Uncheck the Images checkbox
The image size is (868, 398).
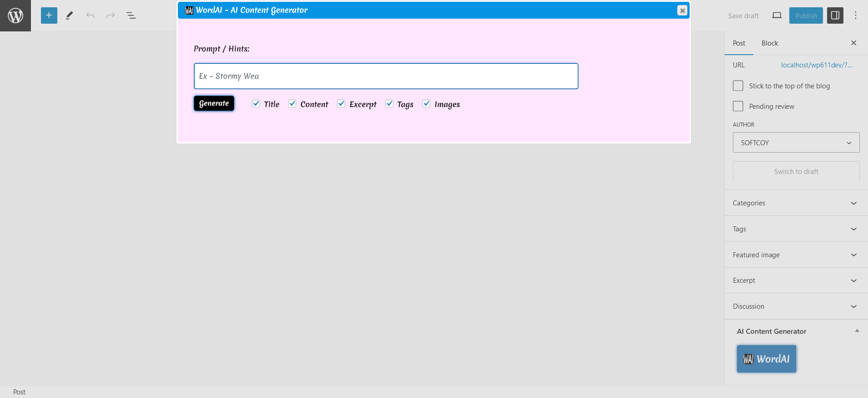(x=427, y=104)
